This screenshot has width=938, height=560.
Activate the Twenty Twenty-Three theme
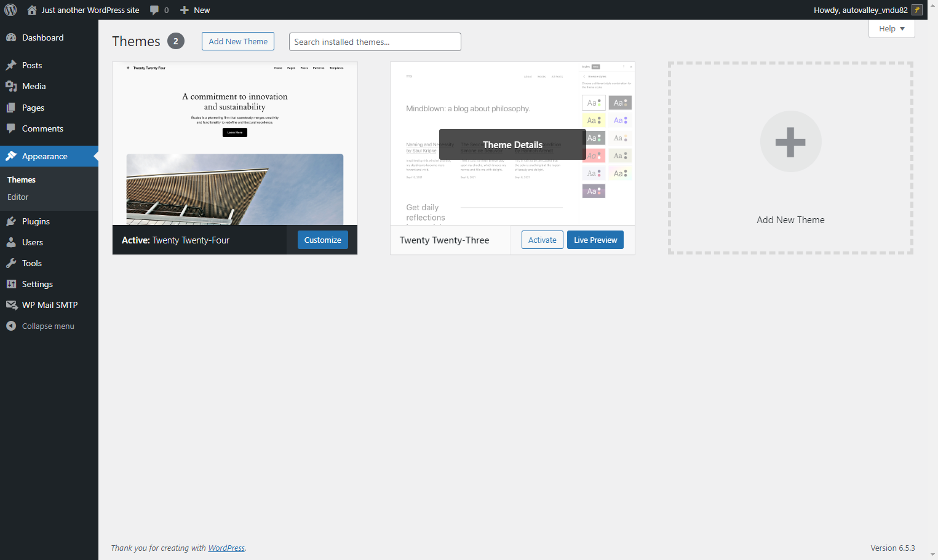point(543,240)
